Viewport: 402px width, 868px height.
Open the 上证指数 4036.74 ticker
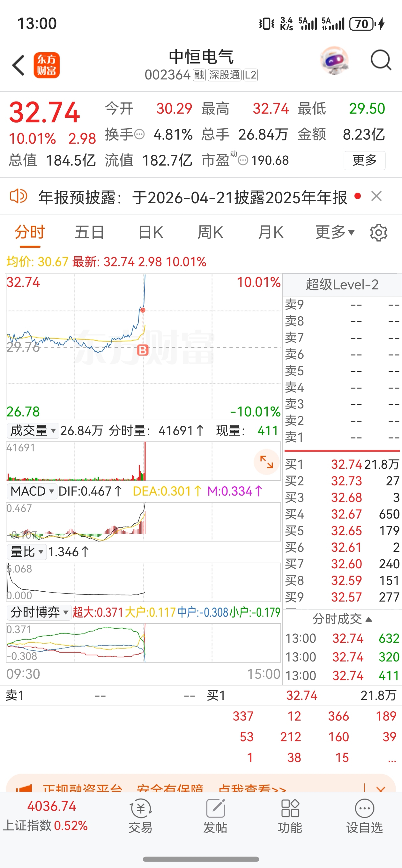click(x=46, y=816)
